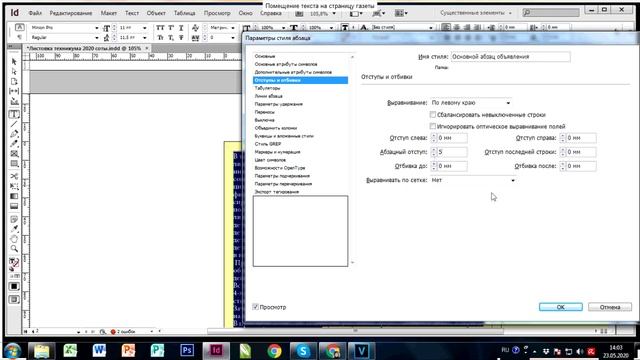
Task: Click the Superscript icon in control panel
Action: [171, 28]
